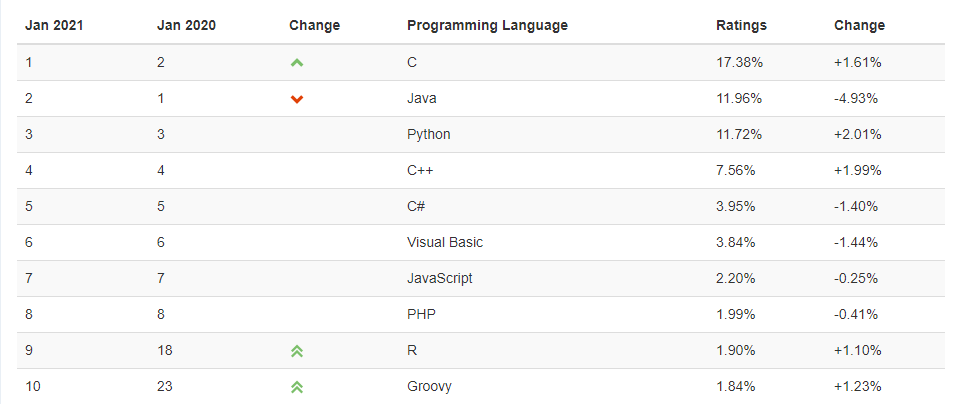Screen dimensions: 960x404
Task: Click the 17.38% rating value
Action: pyautogui.click(x=740, y=62)
